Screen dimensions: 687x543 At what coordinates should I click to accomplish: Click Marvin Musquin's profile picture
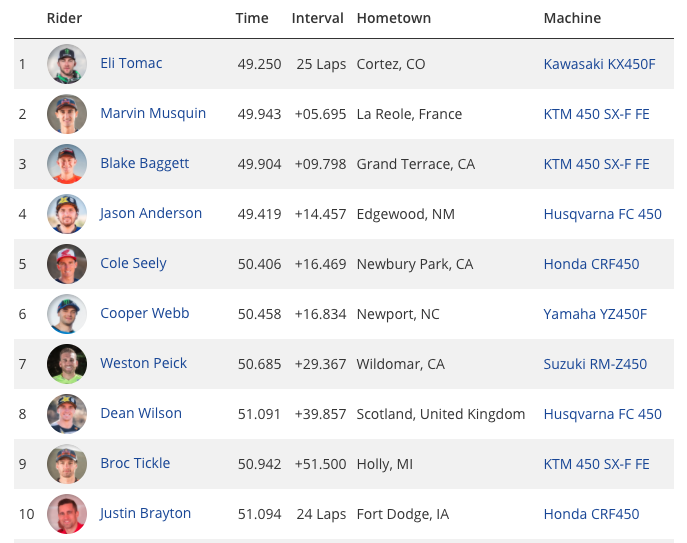(67, 114)
